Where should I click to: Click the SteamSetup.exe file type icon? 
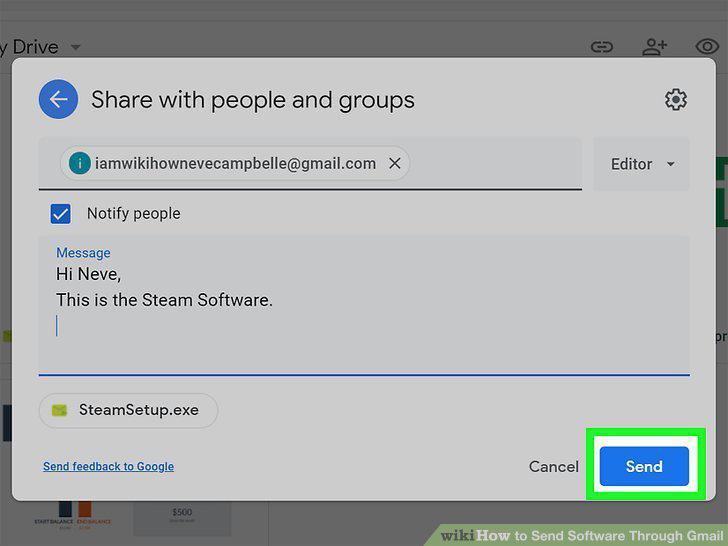[x=59, y=410]
